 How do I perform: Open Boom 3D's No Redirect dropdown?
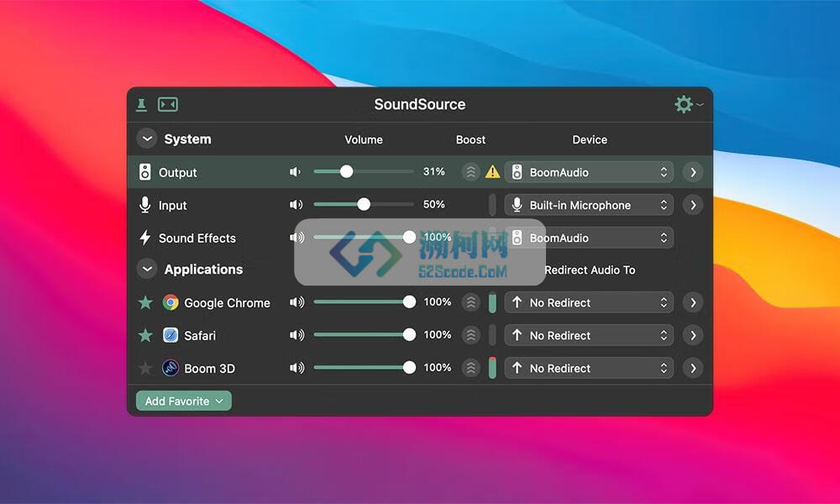point(589,367)
